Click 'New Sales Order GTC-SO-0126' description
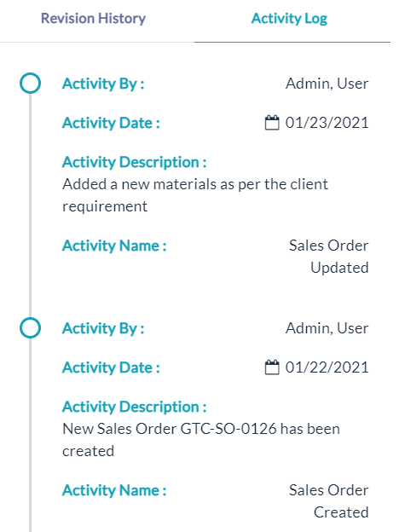Image resolution: width=405 pixels, height=532 pixels. (201, 440)
